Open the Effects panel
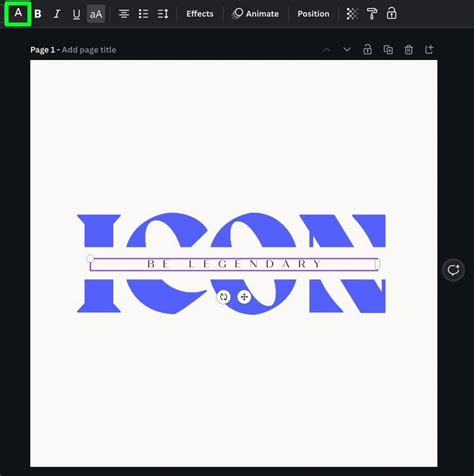The width and height of the screenshot is (474, 476). tap(200, 14)
